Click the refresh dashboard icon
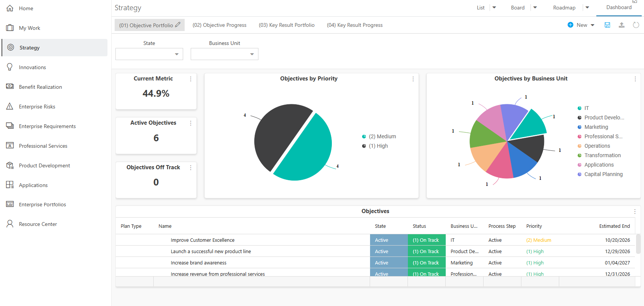644x306 pixels. tap(636, 25)
